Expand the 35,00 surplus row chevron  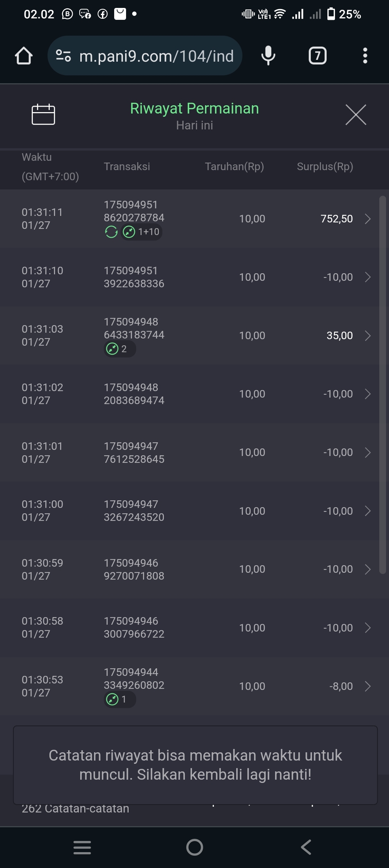click(x=368, y=336)
